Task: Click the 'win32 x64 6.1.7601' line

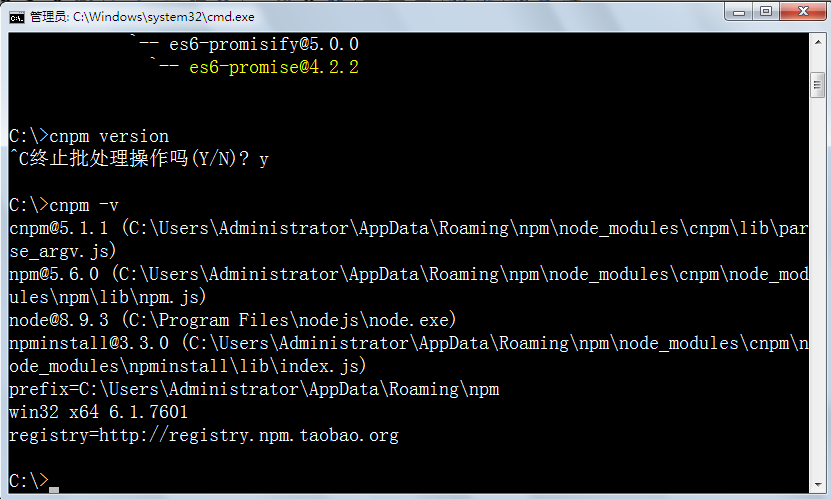Action: pyautogui.click(x=98, y=412)
